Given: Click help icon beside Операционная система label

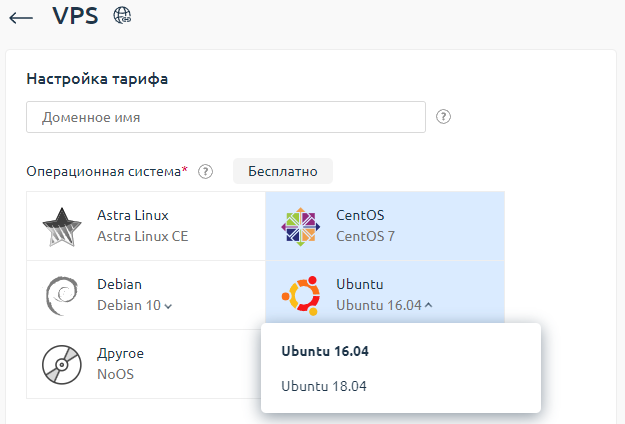Looking at the screenshot, I should 206,171.
